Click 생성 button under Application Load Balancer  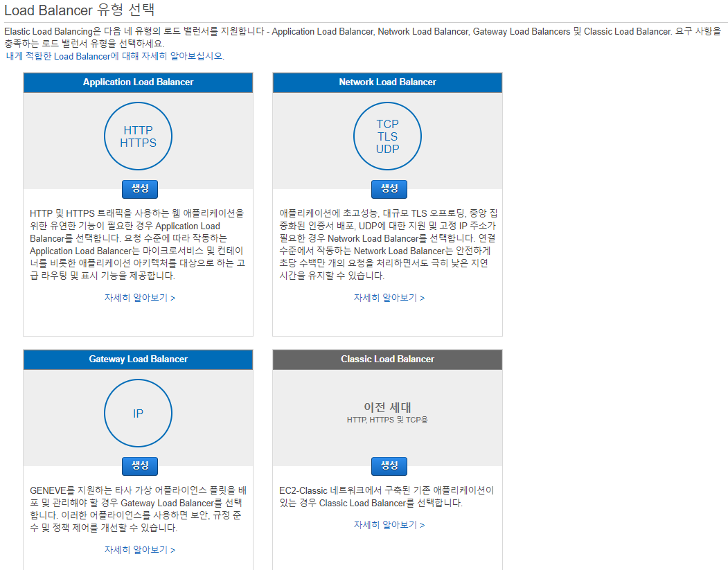[x=140, y=189]
